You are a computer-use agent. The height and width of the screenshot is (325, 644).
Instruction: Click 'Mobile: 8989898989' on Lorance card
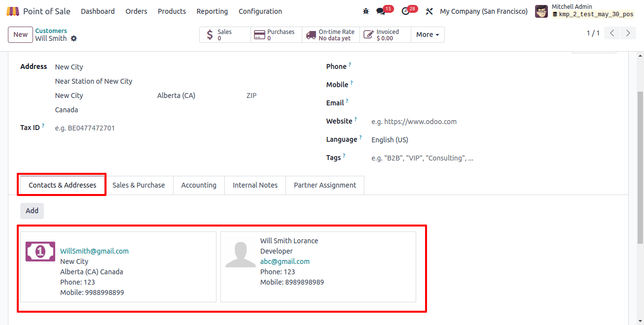[x=292, y=282]
